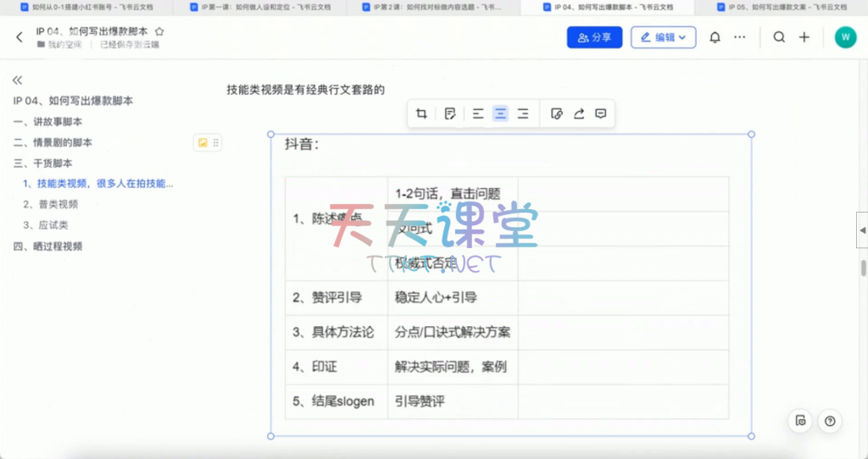Jump to 四、晒过程视频 in outline

coord(47,246)
